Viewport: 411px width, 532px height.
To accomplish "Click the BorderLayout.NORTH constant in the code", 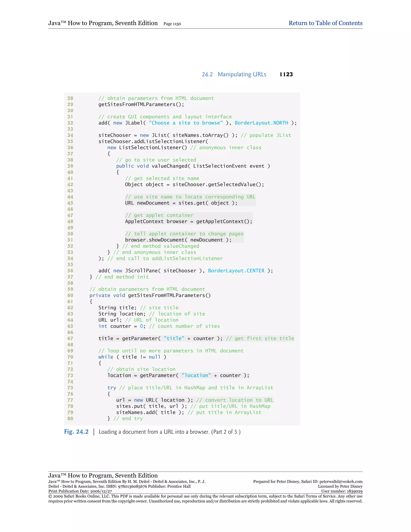I will click(x=261, y=123).
